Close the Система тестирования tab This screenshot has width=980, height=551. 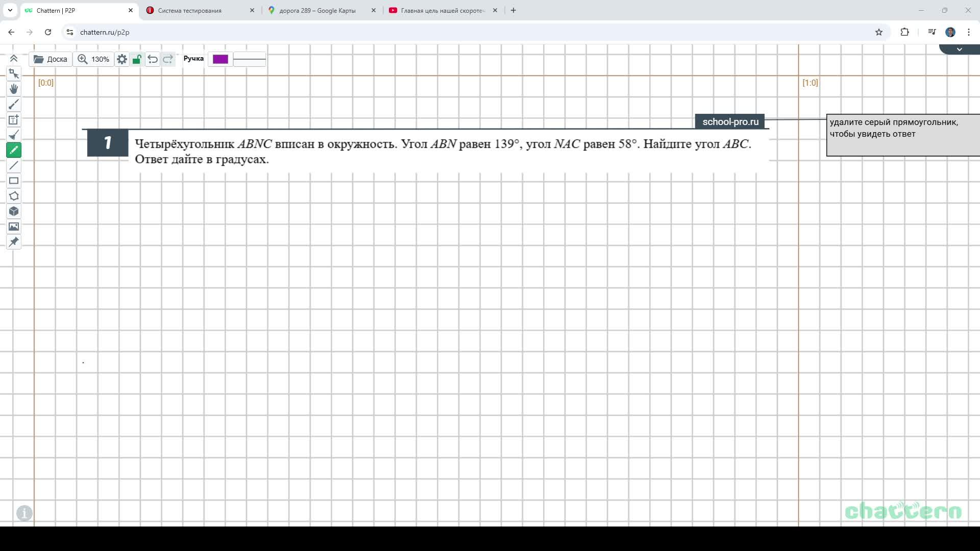[x=252, y=10]
